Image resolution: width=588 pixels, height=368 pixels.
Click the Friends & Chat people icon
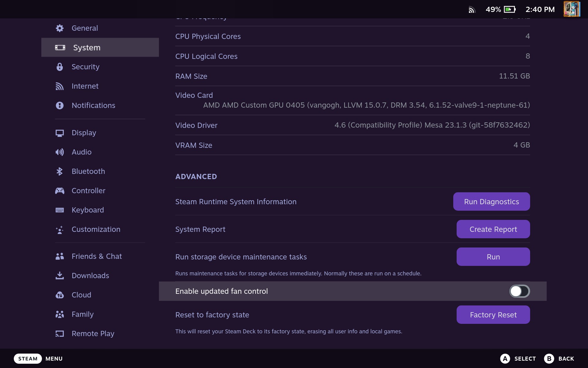(x=60, y=256)
